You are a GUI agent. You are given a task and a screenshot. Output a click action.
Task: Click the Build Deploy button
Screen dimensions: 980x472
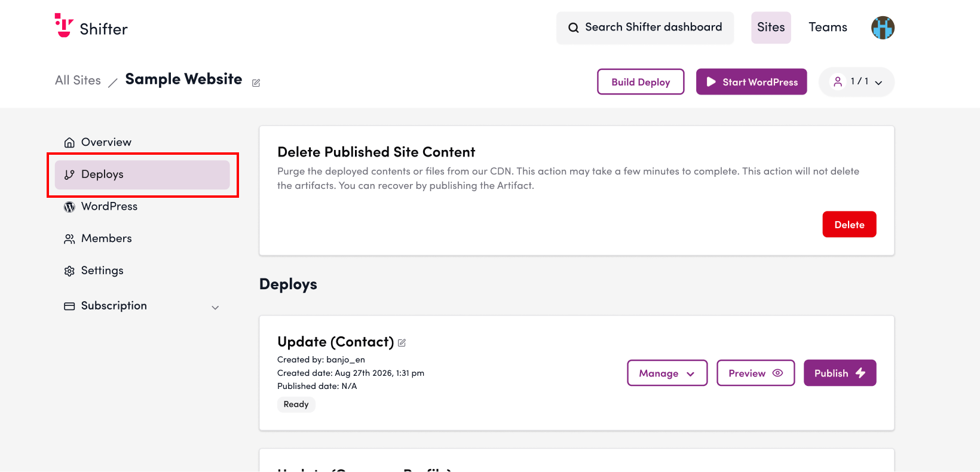coord(641,82)
